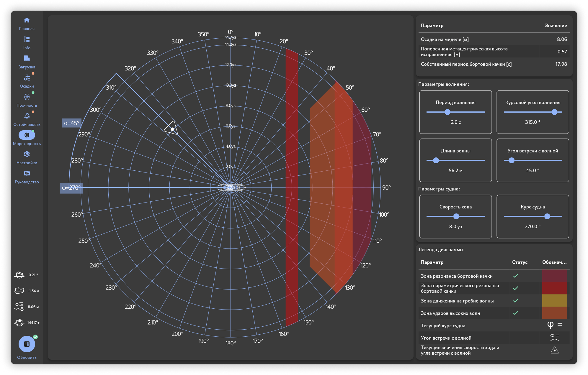Click the roll resonance zone color swatch

click(x=554, y=276)
